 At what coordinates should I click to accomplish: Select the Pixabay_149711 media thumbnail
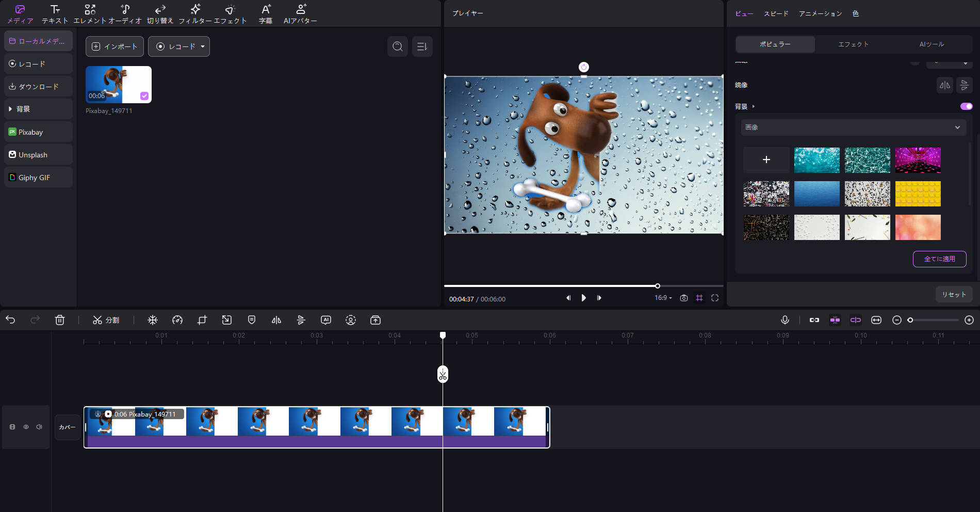119,85
